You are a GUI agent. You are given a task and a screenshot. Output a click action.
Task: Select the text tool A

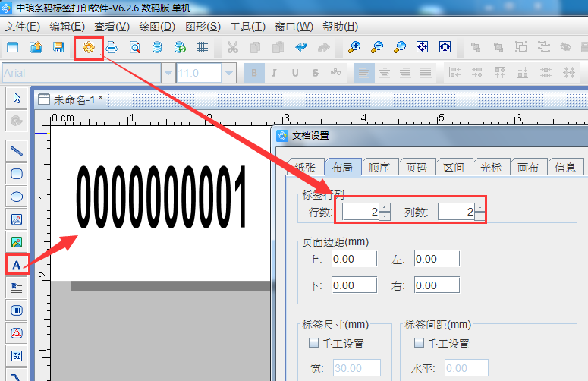17,265
